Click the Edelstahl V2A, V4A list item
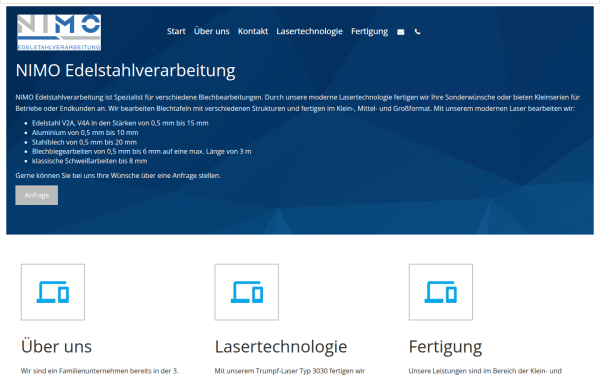 click(120, 123)
